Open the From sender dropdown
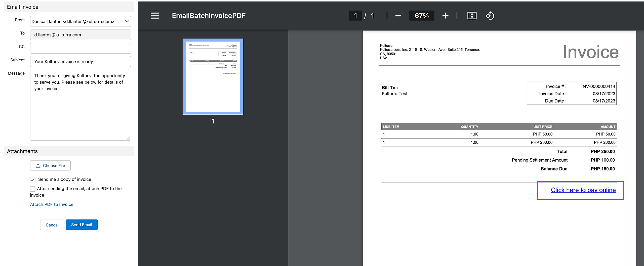Image resolution: width=644 pixels, height=266 pixels. point(80,21)
